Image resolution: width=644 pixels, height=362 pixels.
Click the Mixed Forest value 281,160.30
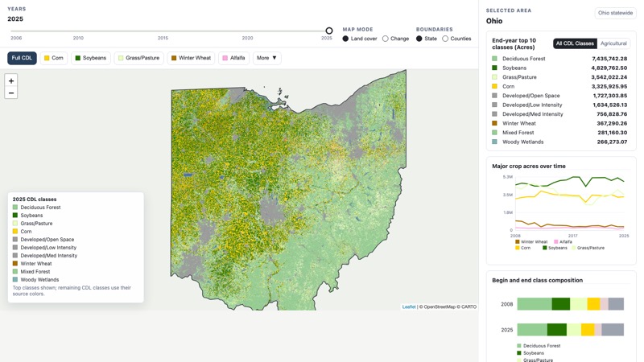[612, 133]
